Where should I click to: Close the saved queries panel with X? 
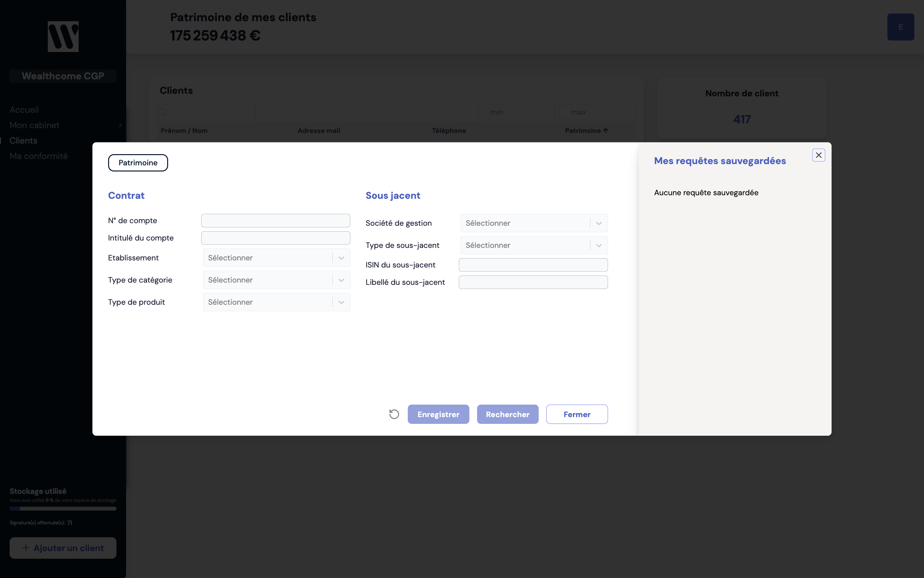[x=819, y=155]
